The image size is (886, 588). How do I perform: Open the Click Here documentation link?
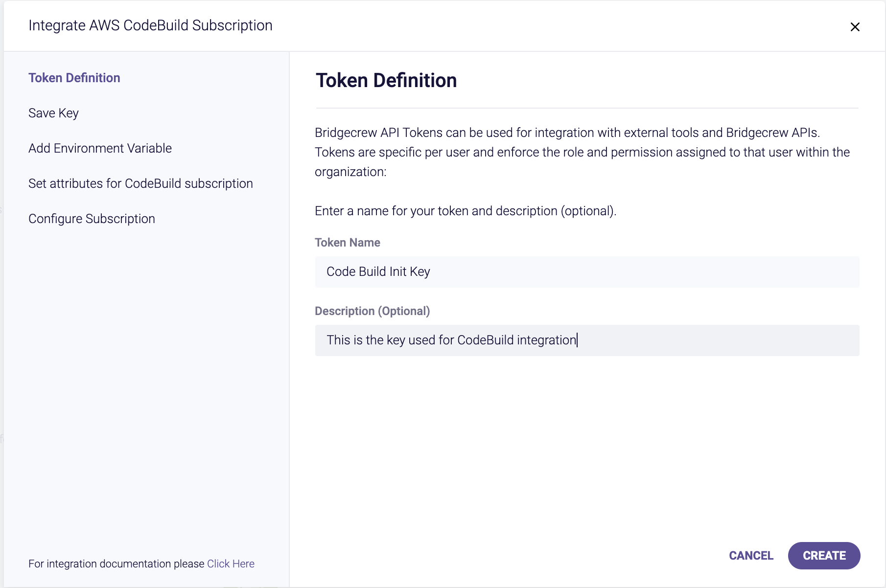tap(231, 564)
